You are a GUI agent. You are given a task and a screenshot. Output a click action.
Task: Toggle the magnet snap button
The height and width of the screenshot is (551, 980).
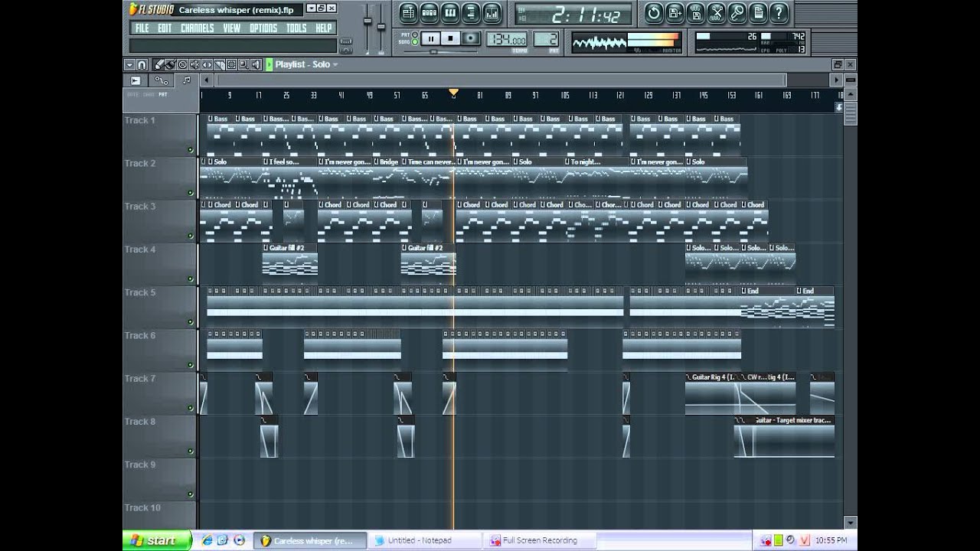pyautogui.click(x=142, y=64)
